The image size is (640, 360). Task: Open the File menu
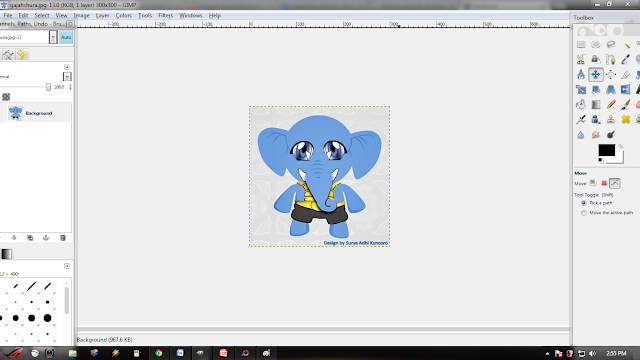[8, 16]
